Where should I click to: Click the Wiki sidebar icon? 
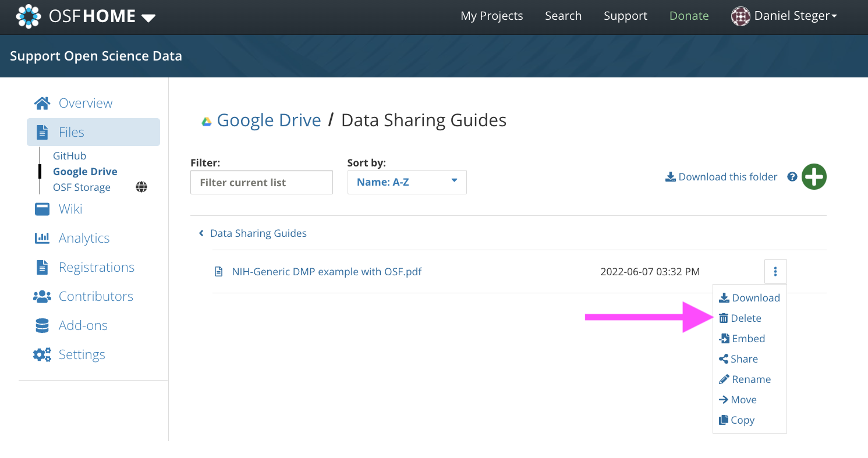pos(42,209)
